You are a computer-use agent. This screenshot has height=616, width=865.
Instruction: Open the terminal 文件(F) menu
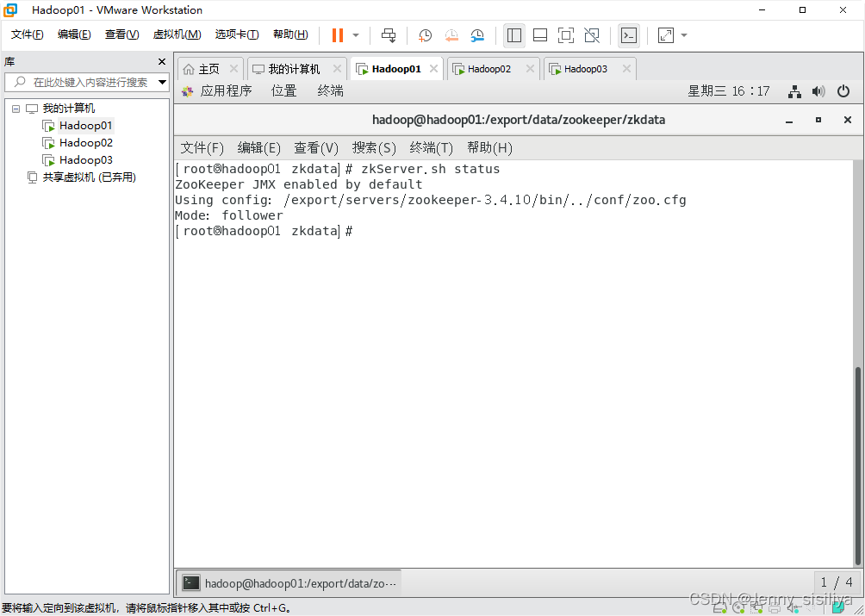202,148
